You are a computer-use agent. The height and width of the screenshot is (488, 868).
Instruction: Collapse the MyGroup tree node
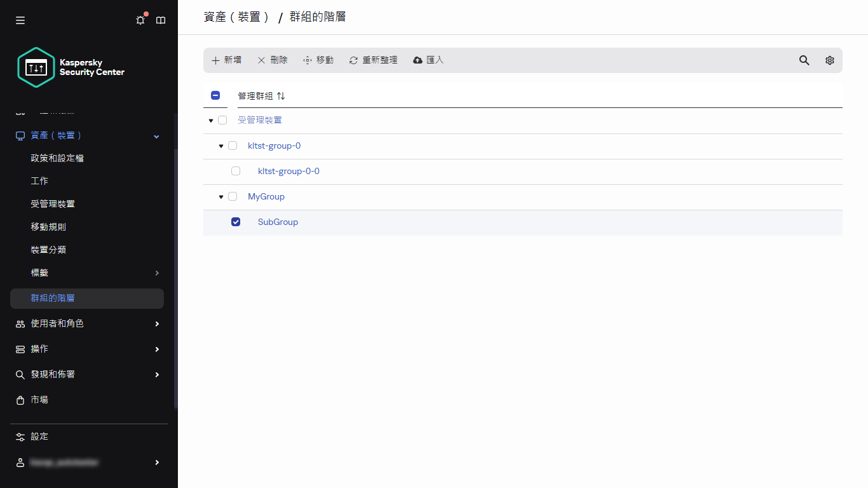point(220,196)
